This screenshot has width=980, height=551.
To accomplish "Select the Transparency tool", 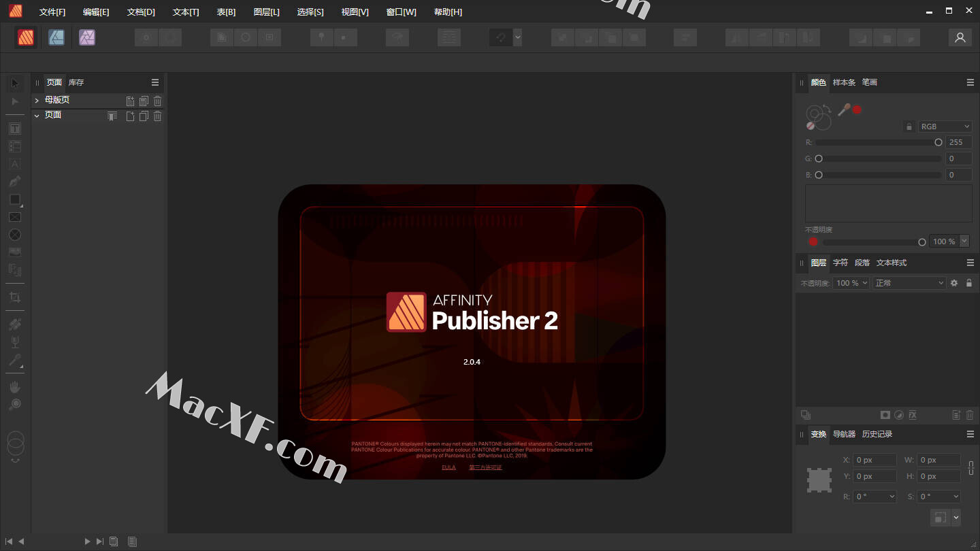I will point(15,342).
